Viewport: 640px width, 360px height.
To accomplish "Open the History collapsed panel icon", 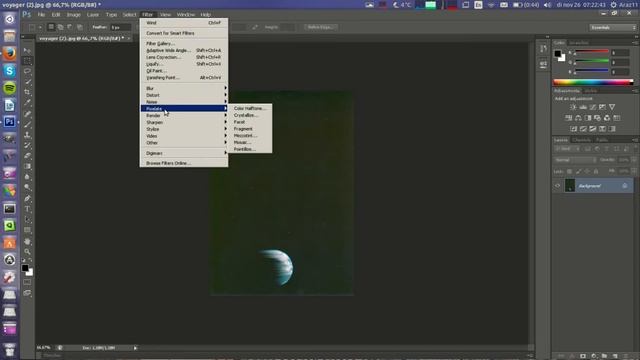I will [543, 49].
